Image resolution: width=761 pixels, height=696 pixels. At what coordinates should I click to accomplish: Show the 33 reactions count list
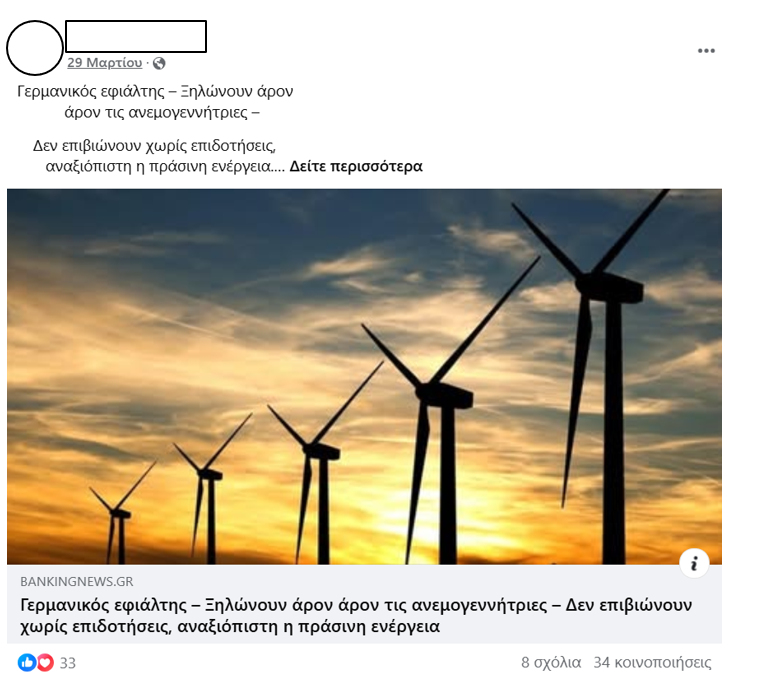(x=67, y=663)
